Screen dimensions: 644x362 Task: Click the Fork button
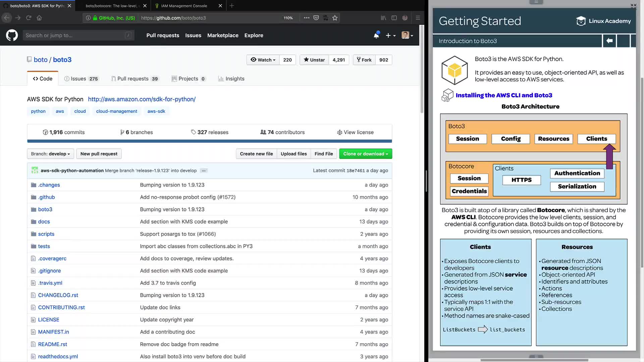click(x=364, y=60)
